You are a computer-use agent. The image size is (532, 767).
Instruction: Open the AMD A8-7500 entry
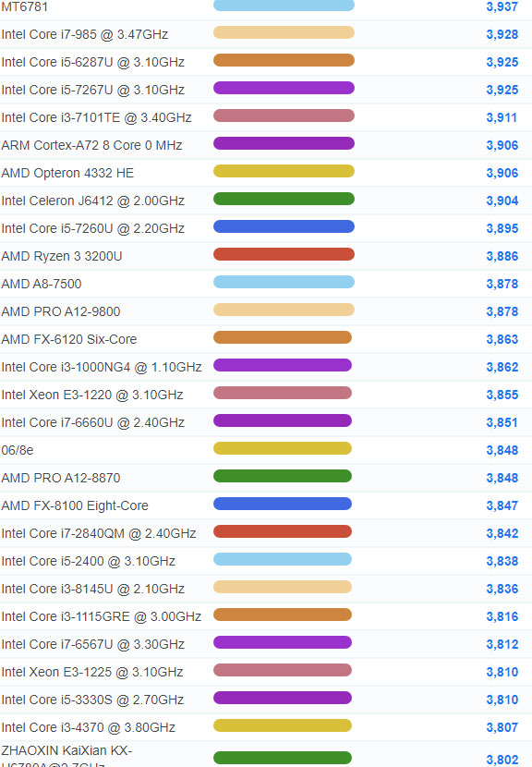42,285
